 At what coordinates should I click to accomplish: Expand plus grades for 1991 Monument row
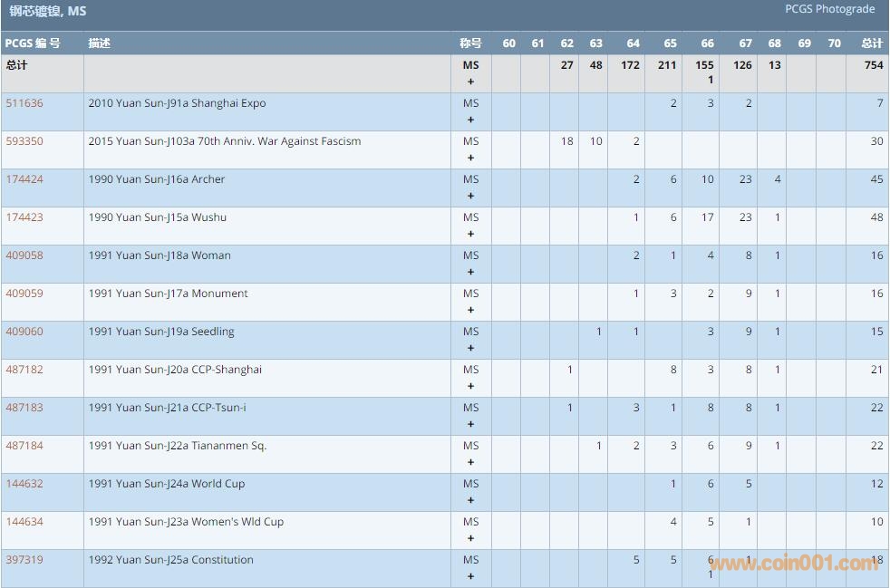pyautogui.click(x=470, y=310)
